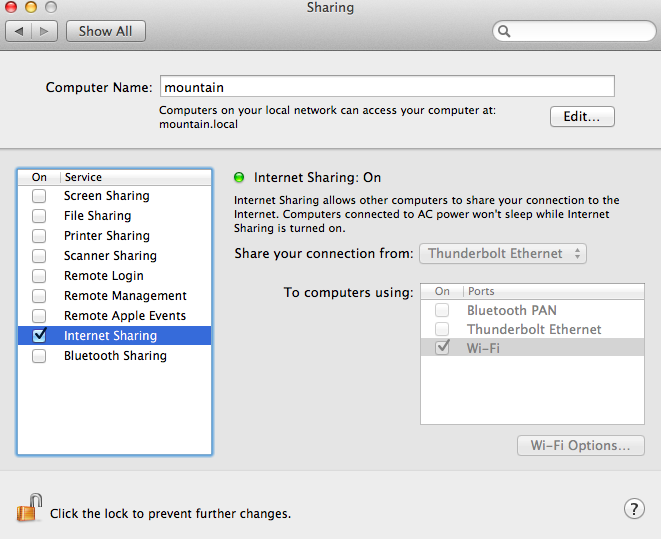Select Remote Login service row

(x=114, y=276)
